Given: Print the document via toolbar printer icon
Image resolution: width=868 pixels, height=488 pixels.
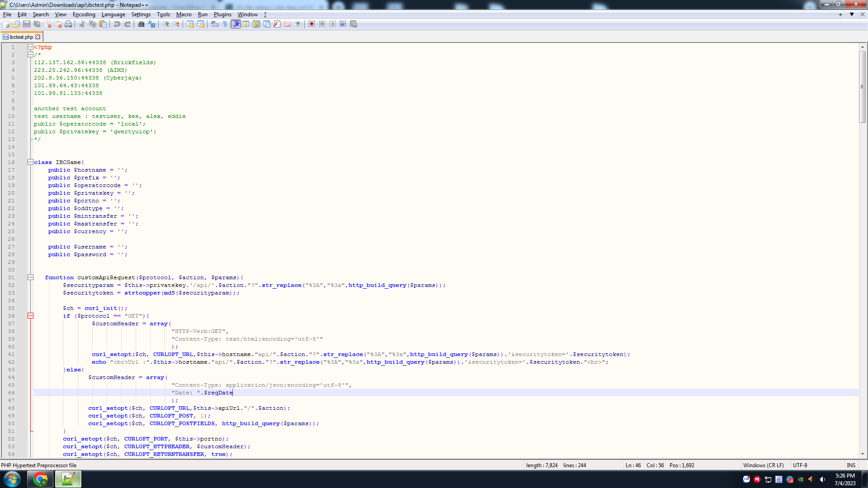Looking at the screenshot, I should [x=68, y=24].
